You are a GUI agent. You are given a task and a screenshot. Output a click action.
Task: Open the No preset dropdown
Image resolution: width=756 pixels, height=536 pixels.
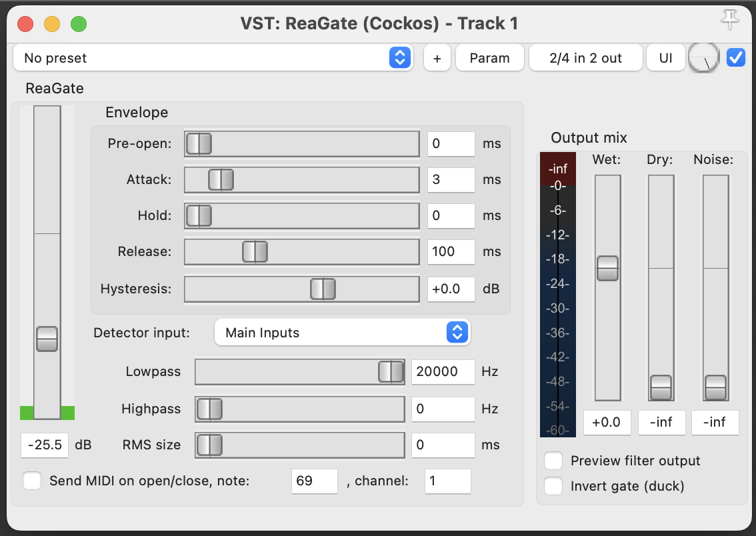(x=213, y=58)
